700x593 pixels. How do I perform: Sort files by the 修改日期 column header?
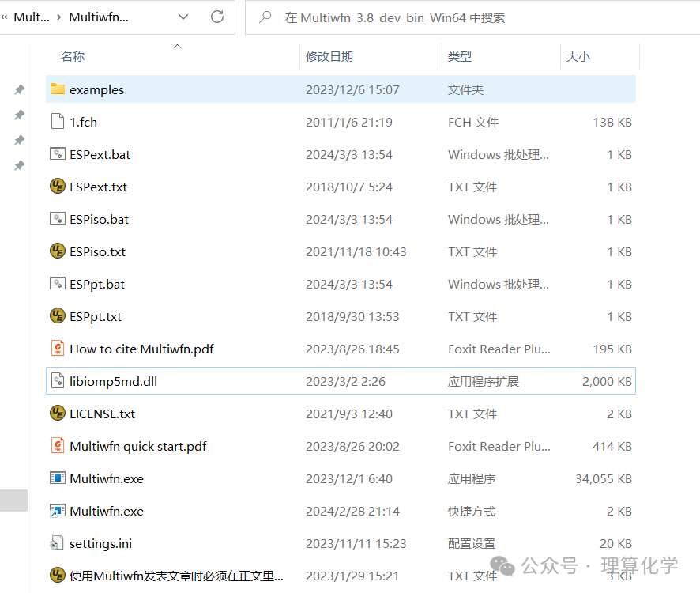point(329,57)
